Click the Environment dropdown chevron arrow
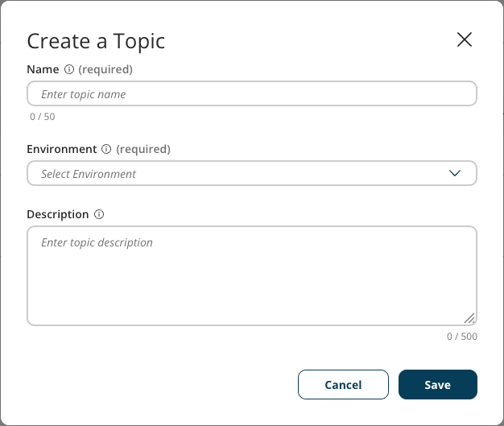This screenshot has height=426, width=504. pos(455,173)
